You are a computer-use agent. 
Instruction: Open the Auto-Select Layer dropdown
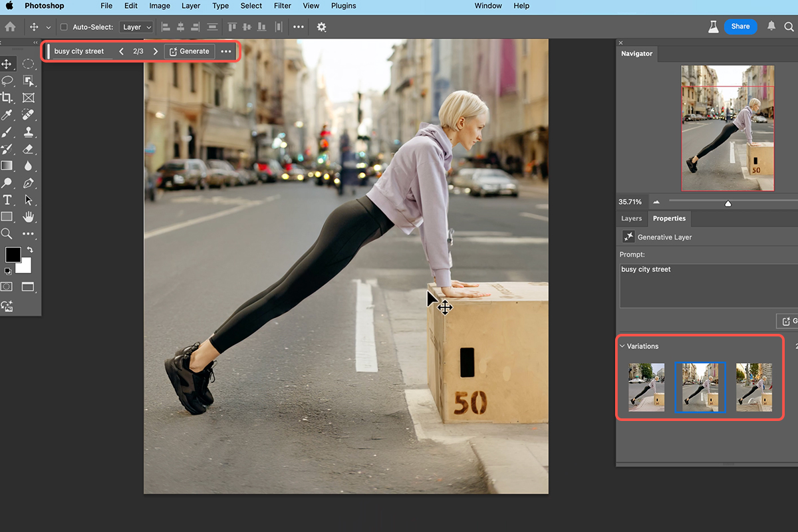click(x=136, y=27)
